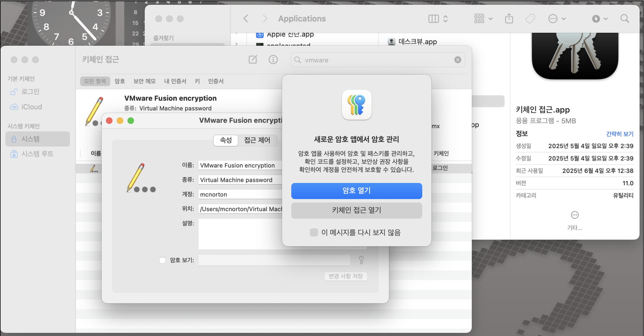644x336 pixels.
Task: Open the Finder view switcher up-down arrows
Action: tap(445, 19)
